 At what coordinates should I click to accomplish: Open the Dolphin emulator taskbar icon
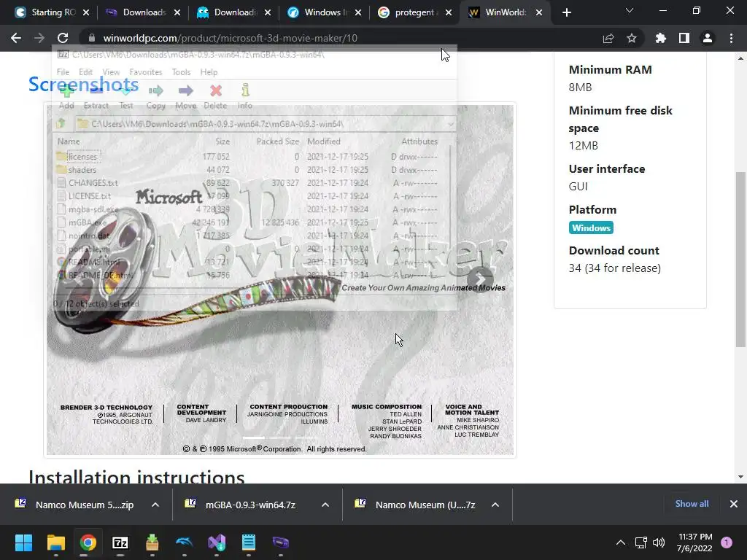tap(185, 542)
